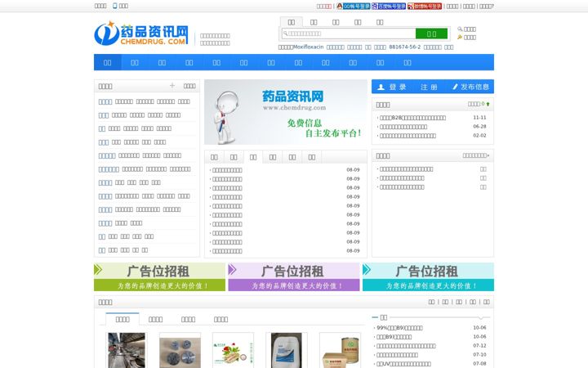This screenshot has width=588, height=368.
Task: Open the metal discs product thumbnail
Action: click(180, 350)
